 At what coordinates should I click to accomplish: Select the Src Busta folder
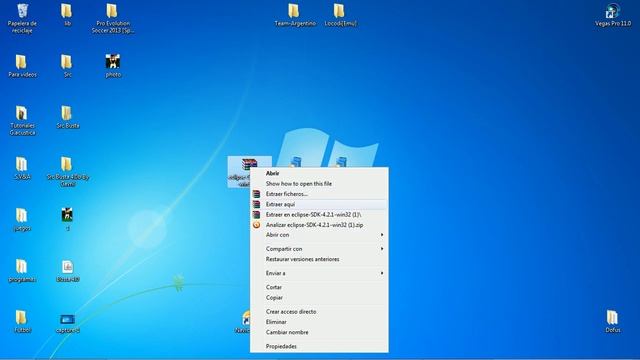67,117
